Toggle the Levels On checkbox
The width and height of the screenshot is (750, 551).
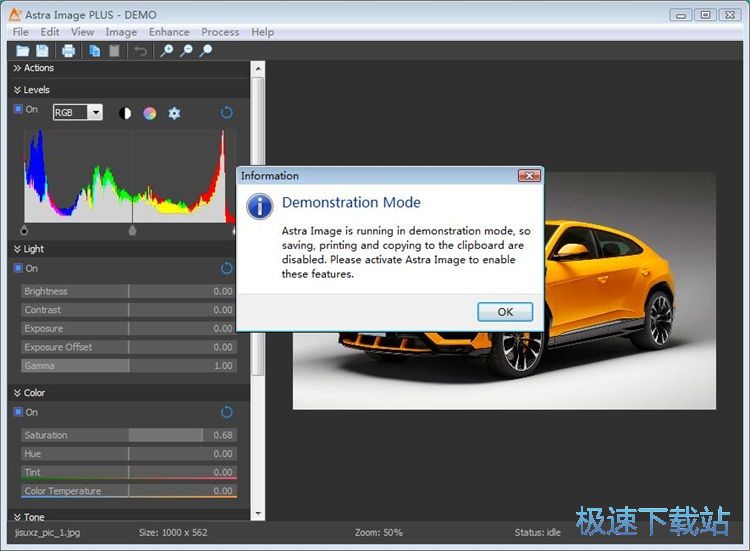(x=18, y=109)
